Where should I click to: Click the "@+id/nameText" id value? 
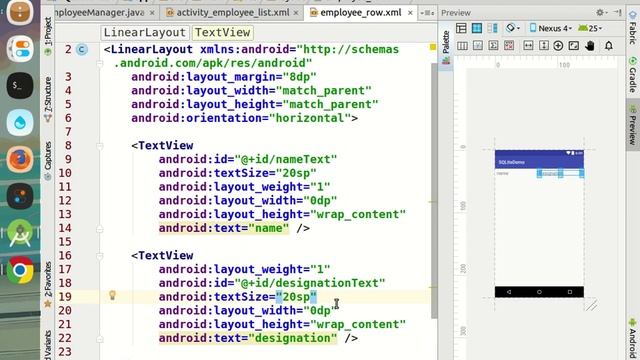pos(286,159)
